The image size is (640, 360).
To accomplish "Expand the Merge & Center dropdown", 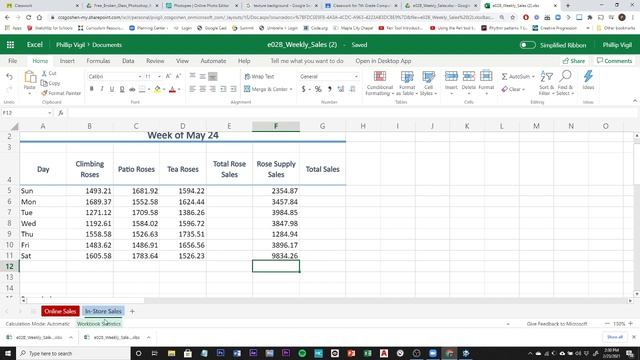I will (291, 89).
